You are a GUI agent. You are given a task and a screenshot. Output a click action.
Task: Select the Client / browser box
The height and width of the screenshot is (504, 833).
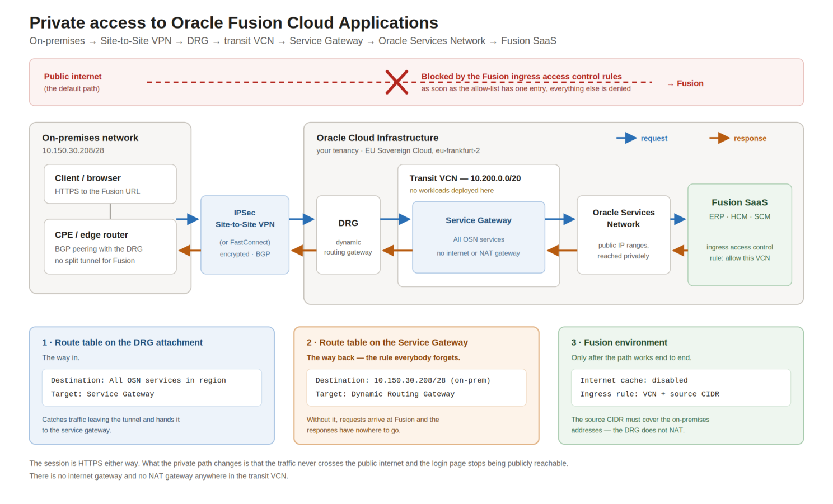click(x=110, y=184)
